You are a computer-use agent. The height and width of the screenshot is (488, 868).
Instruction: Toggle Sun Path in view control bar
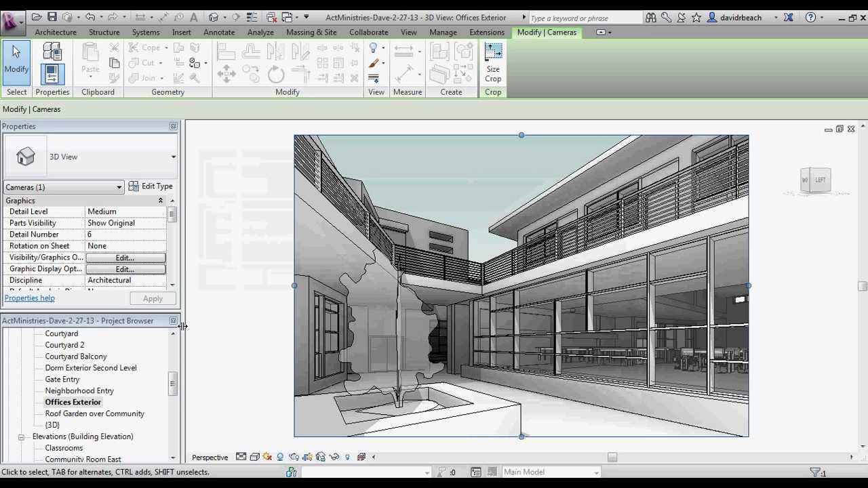tap(267, 457)
